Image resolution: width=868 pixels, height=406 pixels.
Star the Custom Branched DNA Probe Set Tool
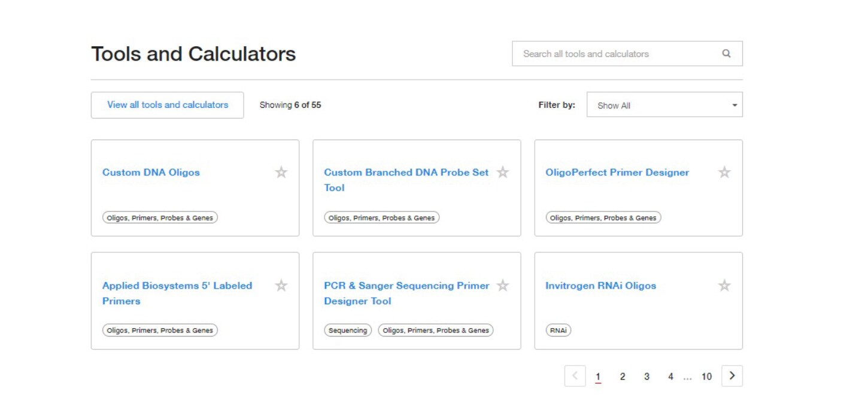[503, 172]
